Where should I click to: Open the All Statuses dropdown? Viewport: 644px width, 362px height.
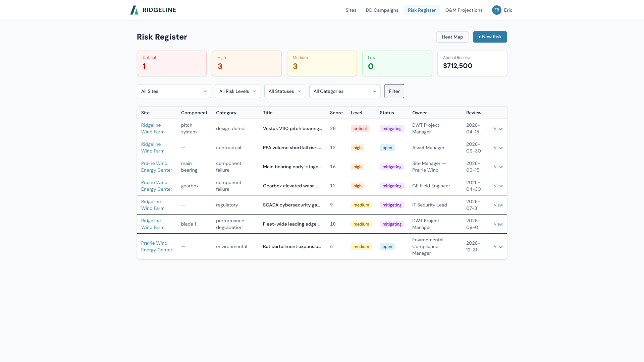click(284, 91)
